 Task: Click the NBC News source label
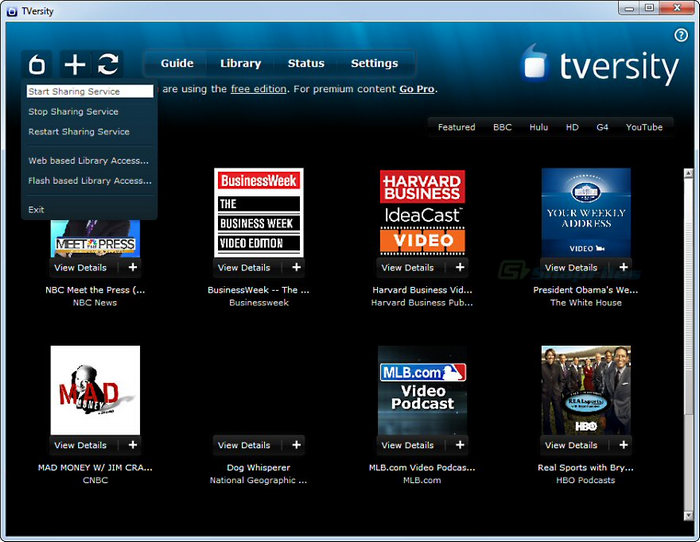95,303
